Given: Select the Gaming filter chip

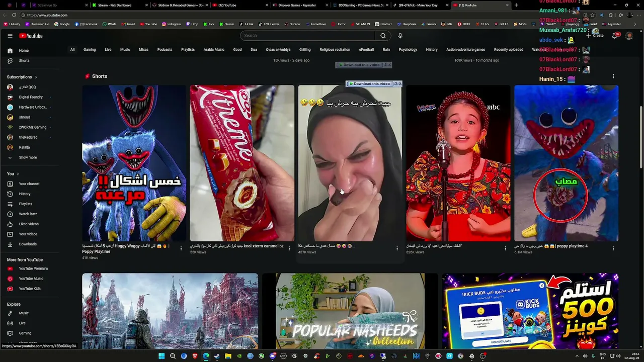Looking at the screenshot, I should pos(90,50).
